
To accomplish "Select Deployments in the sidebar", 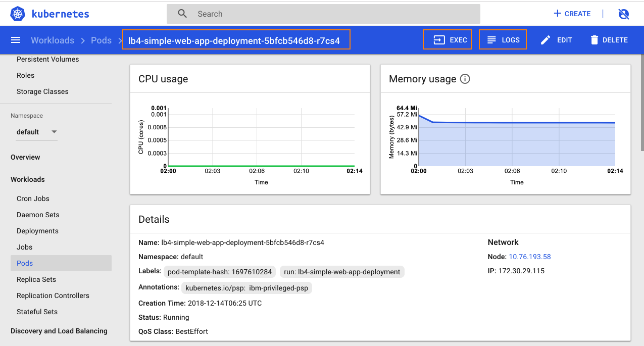I will click(x=37, y=231).
